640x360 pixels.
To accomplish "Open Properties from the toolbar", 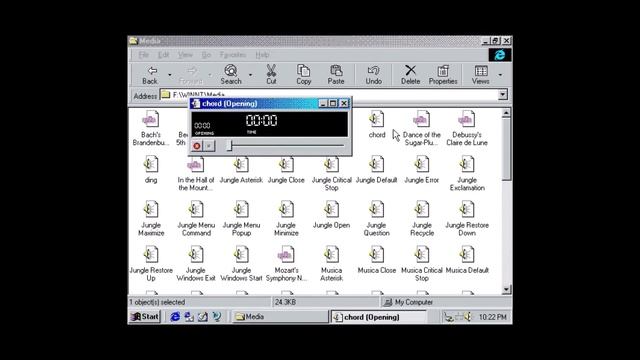I will coord(443,75).
